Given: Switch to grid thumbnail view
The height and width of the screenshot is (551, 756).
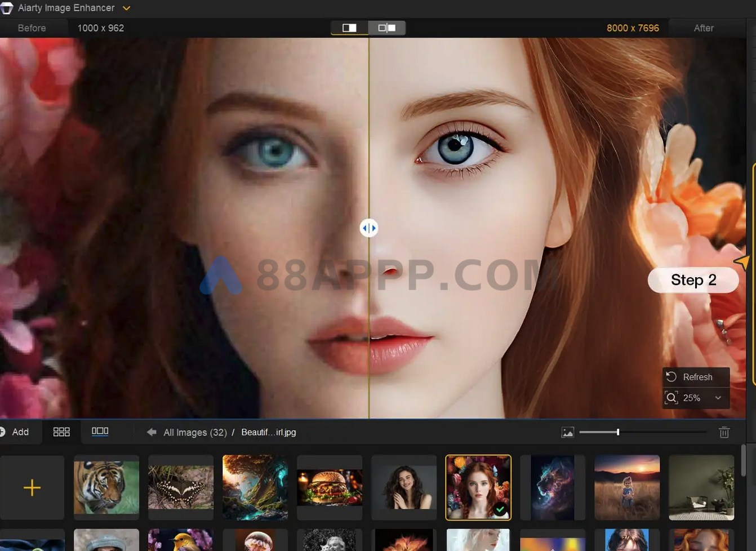Looking at the screenshot, I should (61, 432).
